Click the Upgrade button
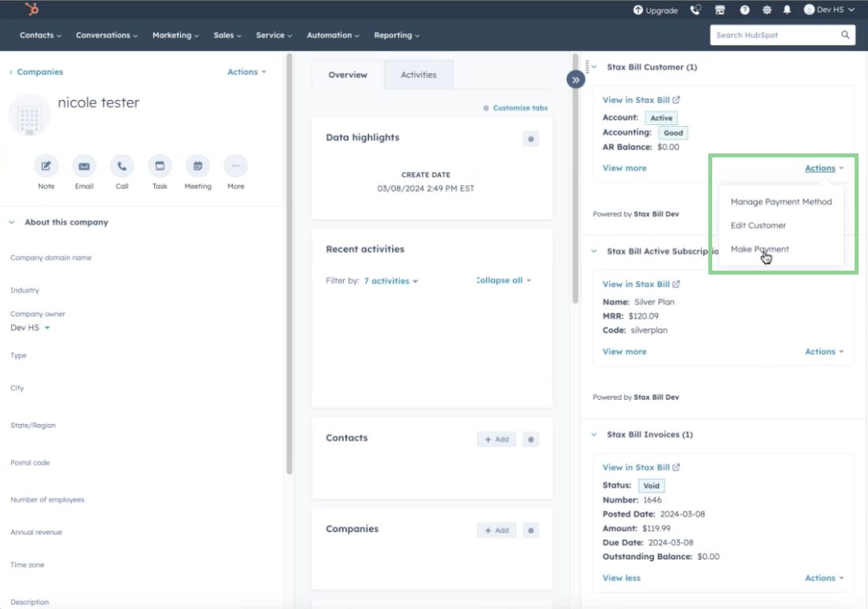The height and width of the screenshot is (609, 868). coord(656,10)
